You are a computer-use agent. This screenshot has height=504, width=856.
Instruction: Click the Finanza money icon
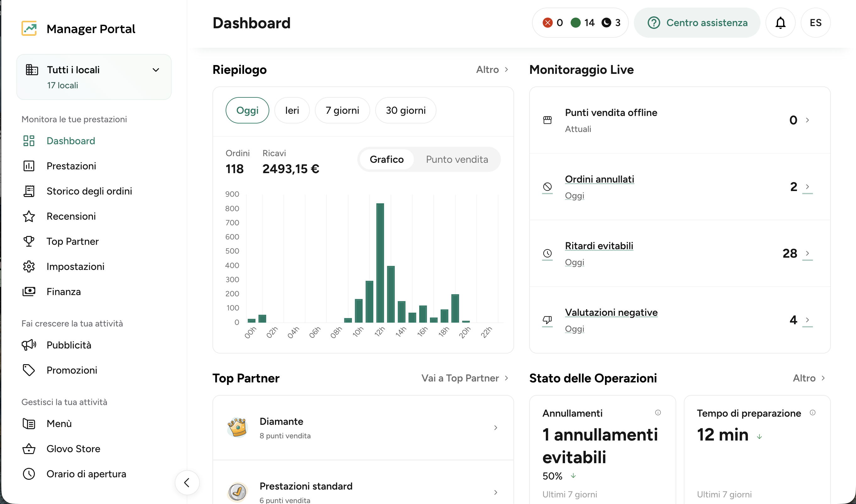tap(29, 291)
